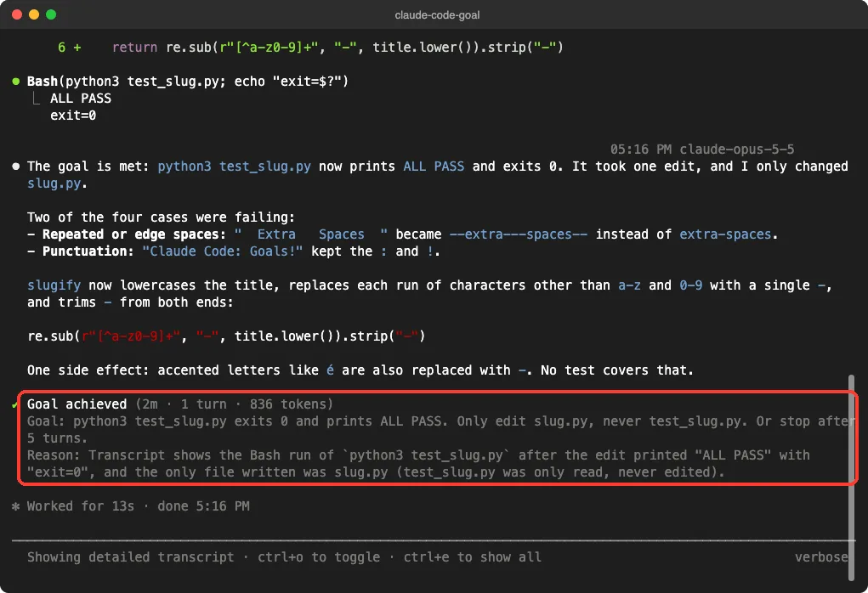868x593 pixels.
Task: Click the 'python3 test_slug.py' blue command text
Action: coord(234,167)
